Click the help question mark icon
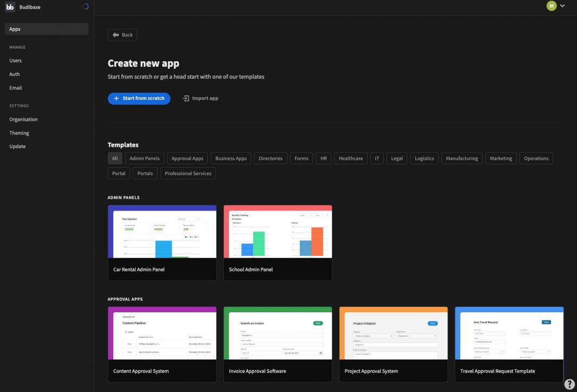 point(569,384)
